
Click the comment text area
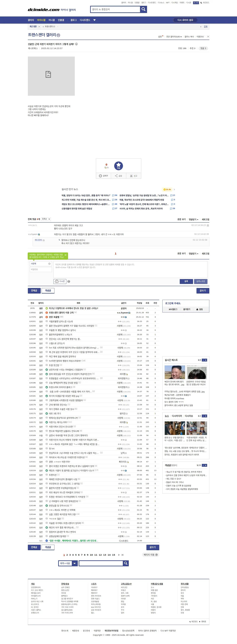coord(130,270)
